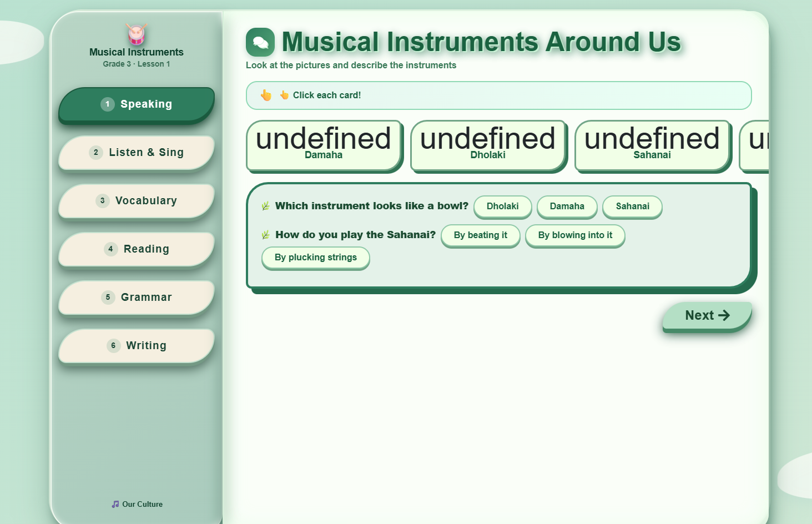Select Damaha as the bowl answer
The width and height of the screenshot is (812, 524).
coord(567,207)
